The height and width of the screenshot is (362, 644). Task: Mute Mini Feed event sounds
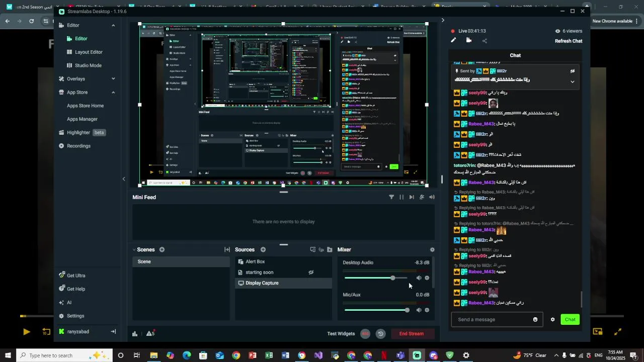422,198
